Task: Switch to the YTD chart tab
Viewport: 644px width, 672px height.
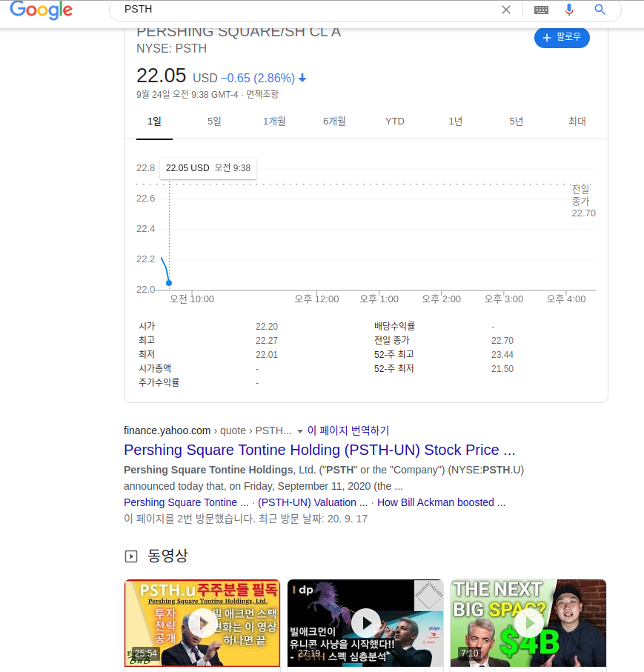Action: pos(395,122)
